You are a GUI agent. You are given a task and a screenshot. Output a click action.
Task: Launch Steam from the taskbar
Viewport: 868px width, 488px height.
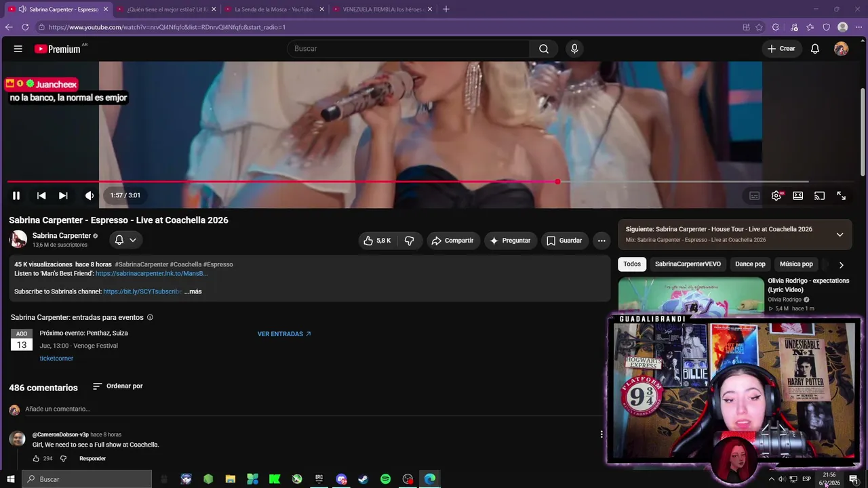point(363,479)
